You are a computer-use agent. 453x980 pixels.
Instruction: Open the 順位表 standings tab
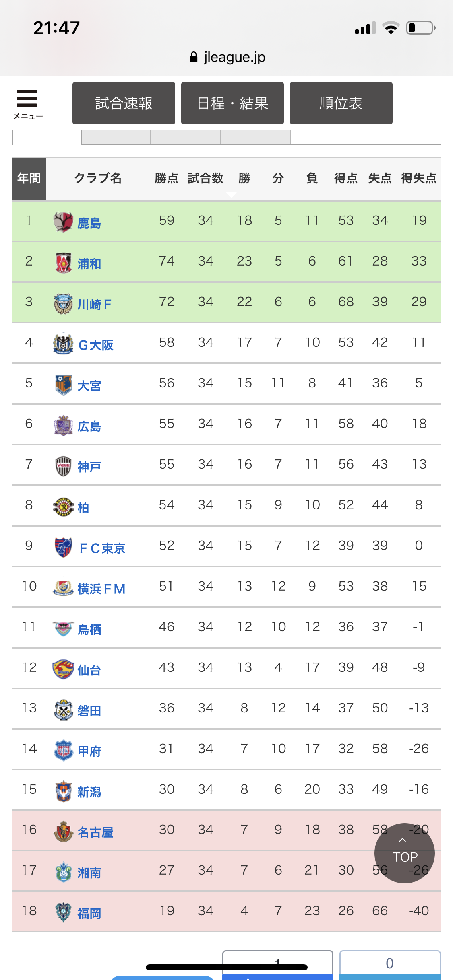(341, 103)
